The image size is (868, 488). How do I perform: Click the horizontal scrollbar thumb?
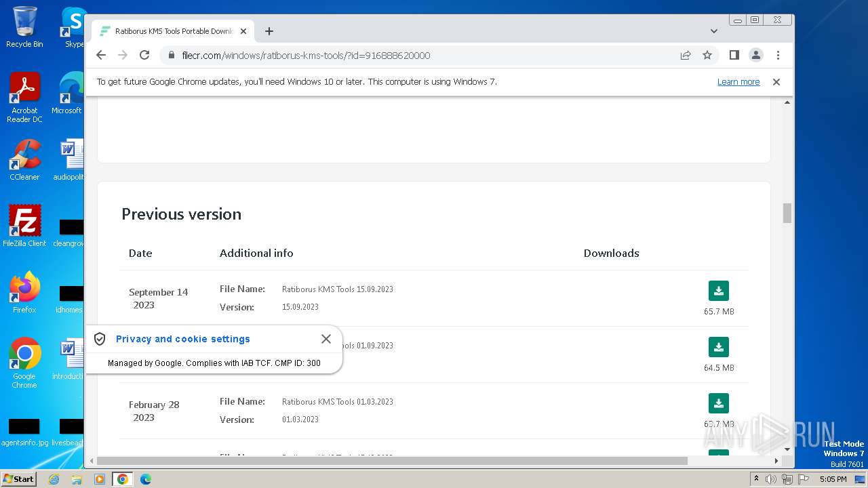392,461
